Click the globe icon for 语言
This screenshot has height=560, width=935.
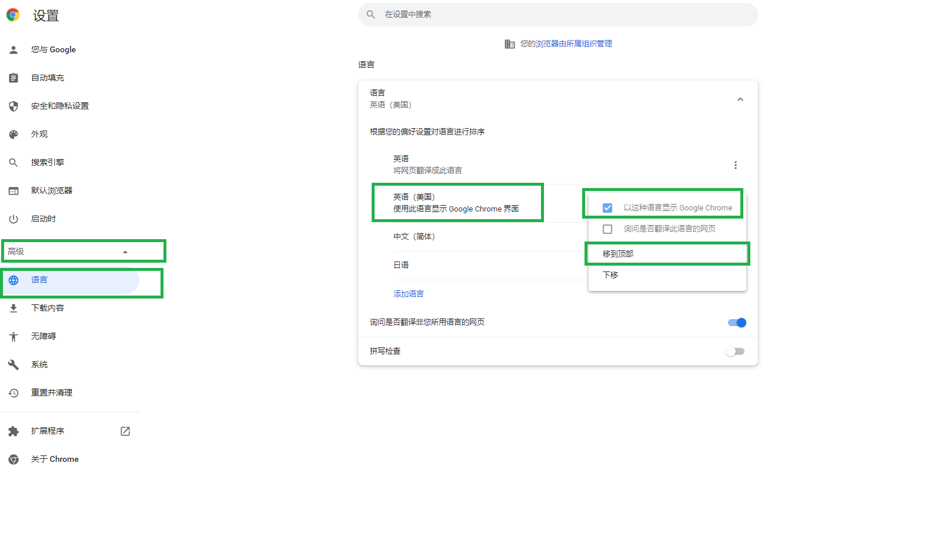pos(14,280)
